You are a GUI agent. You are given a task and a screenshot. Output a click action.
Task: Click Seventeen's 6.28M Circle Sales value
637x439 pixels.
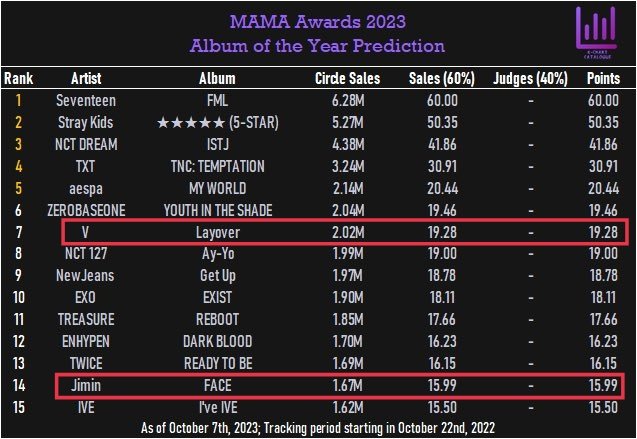point(349,100)
